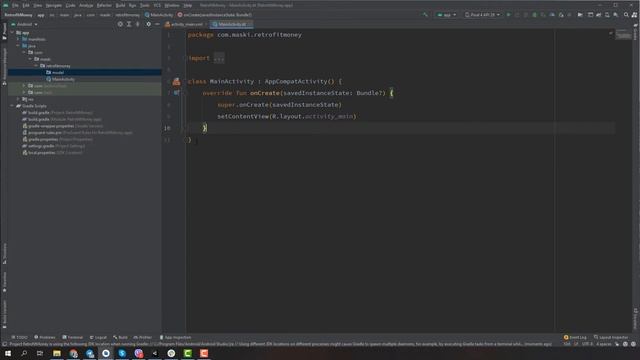Click Collapse All icon in Project panel
This screenshot has height=360, width=640.
pos(138,24)
